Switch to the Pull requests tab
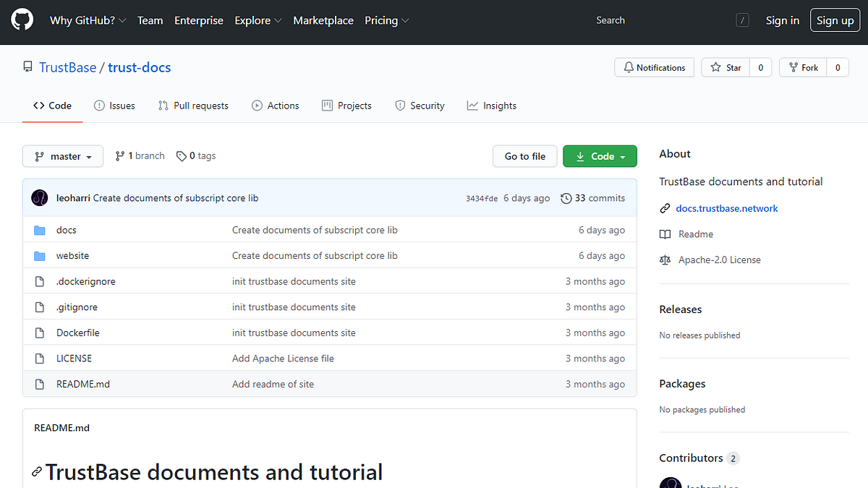This screenshot has height=488, width=868. (x=193, y=106)
